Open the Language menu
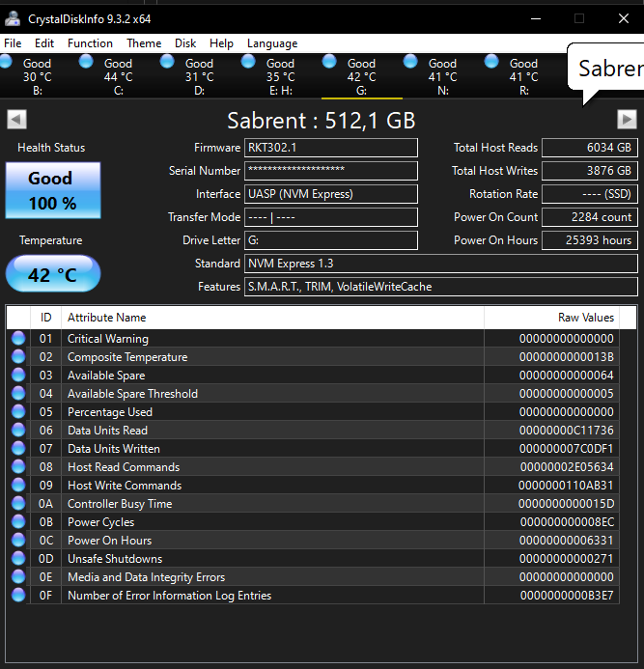644x669 pixels. 272,43
